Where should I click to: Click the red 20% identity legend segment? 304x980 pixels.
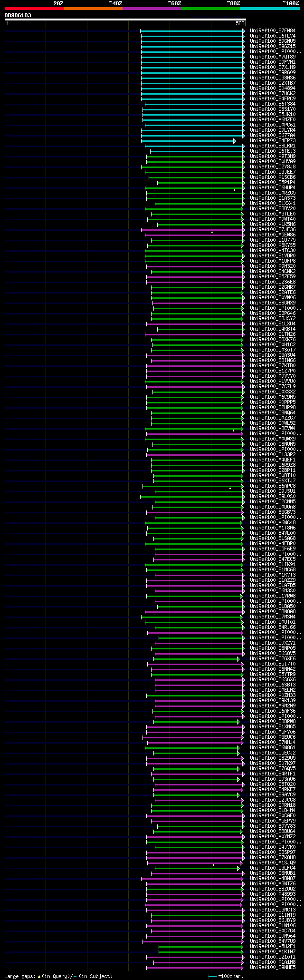[34, 9]
